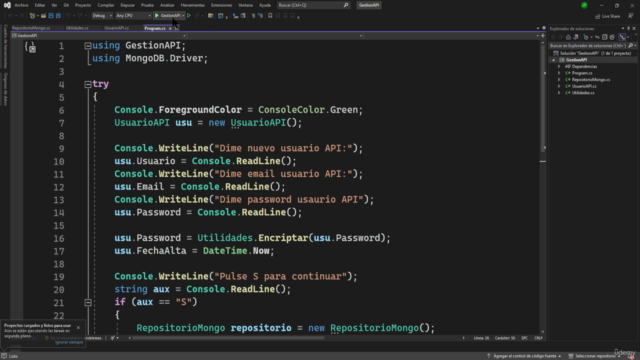Viewport: 640px width, 360px height.
Task: Click CRLF line ending indicator
Action: 538,338
